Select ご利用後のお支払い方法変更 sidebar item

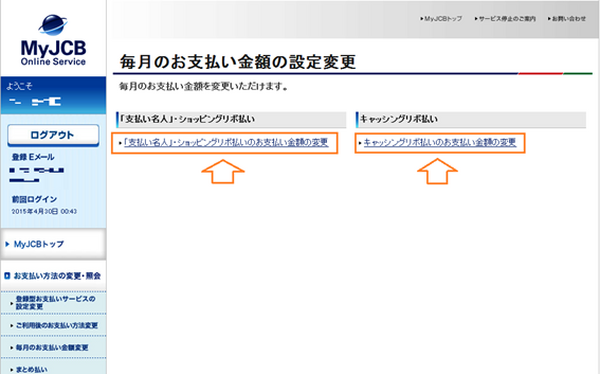coord(54,325)
